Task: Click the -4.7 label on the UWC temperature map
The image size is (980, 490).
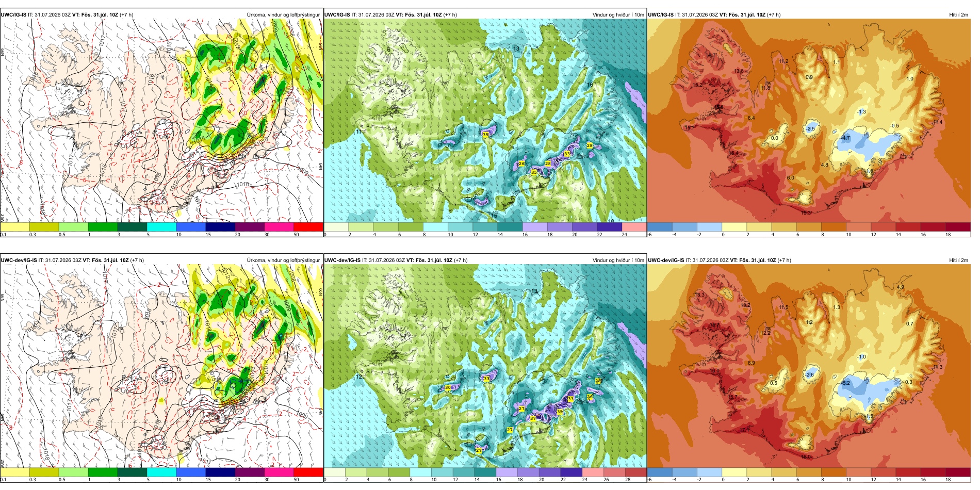Action: tap(845, 138)
